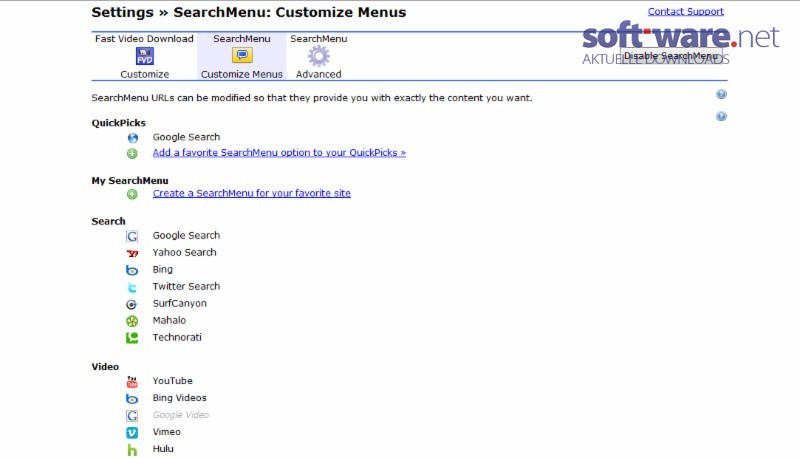
Task: Click the Google icon in the Search list
Action: (132, 236)
